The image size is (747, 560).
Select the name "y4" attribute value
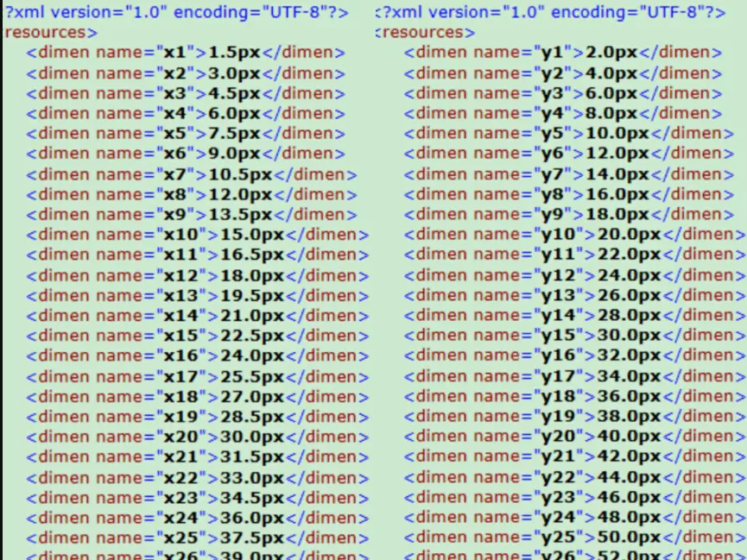pos(554,113)
